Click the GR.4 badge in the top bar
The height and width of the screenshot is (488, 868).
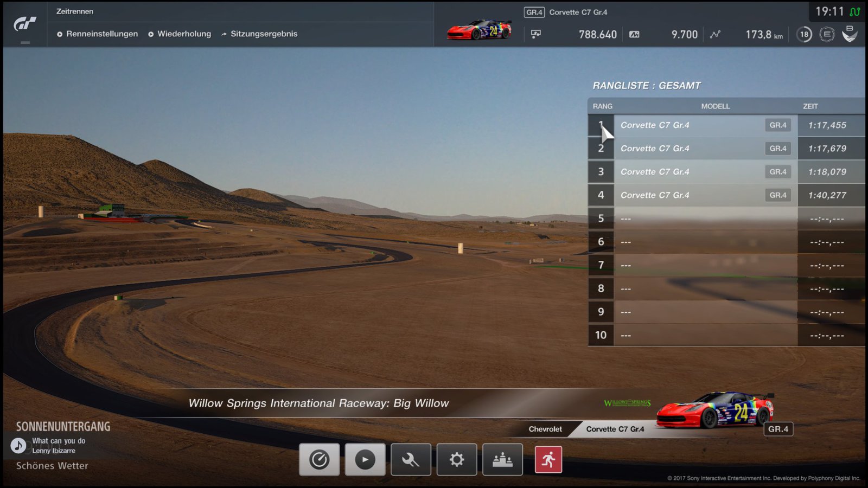[534, 12]
